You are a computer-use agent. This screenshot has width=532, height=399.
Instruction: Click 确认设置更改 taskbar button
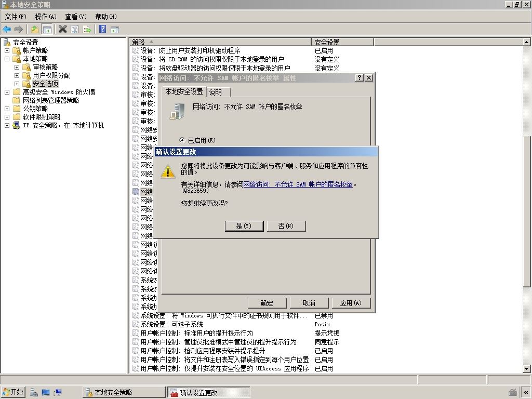(209, 393)
